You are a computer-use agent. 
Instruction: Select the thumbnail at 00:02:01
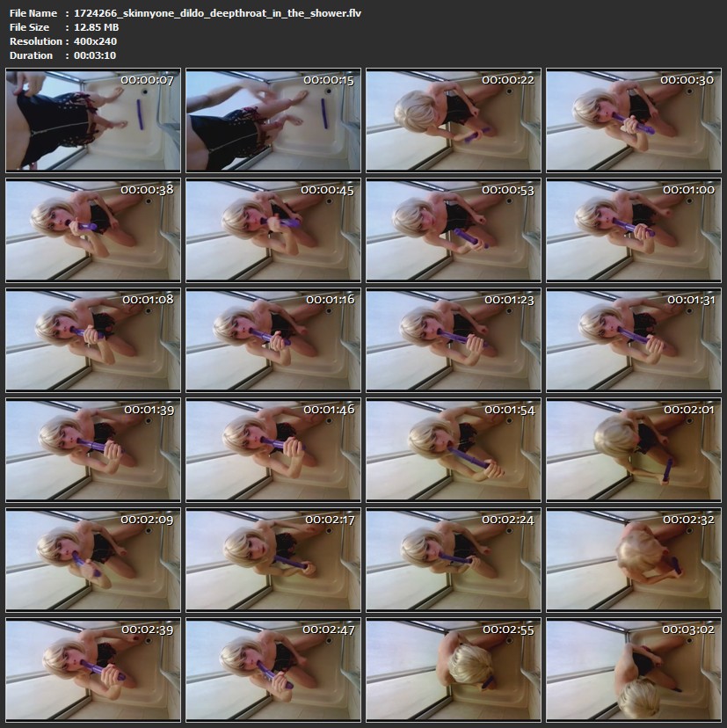click(x=633, y=450)
